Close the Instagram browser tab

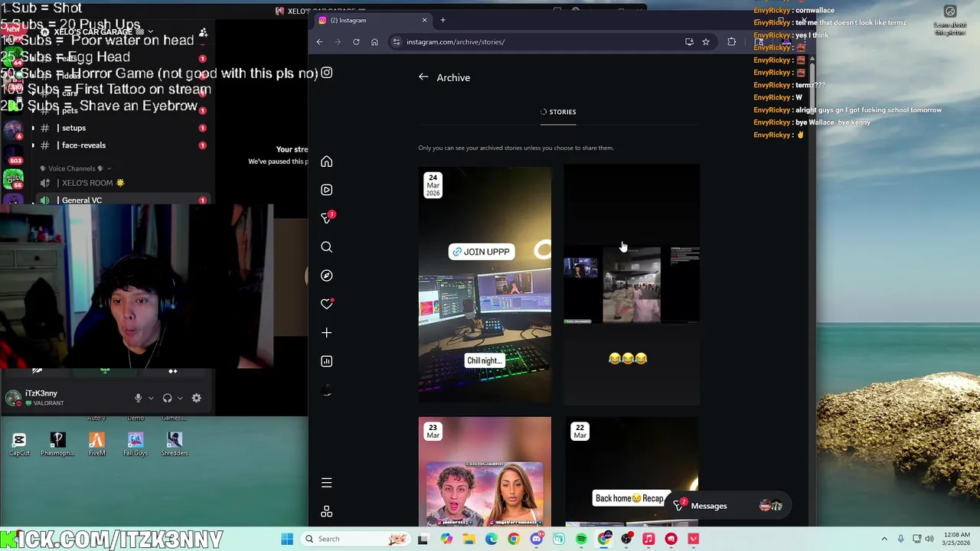(424, 21)
